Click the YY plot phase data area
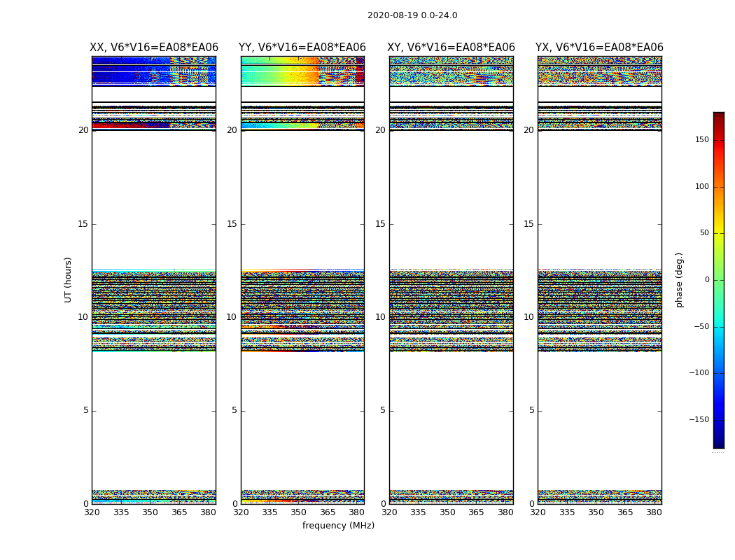This screenshot has width=735, height=560. 303,280
